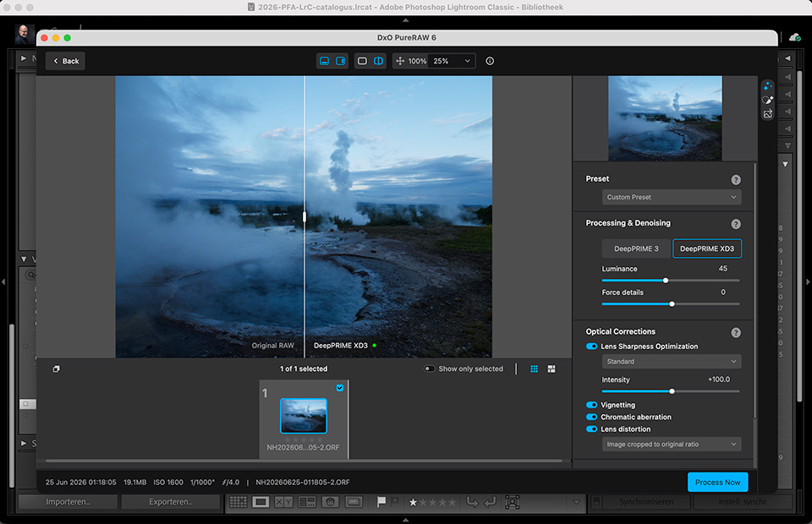This screenshot has height=524, width=812.
Task: Select Lightroom people view icon
Action: coord(330,502)
